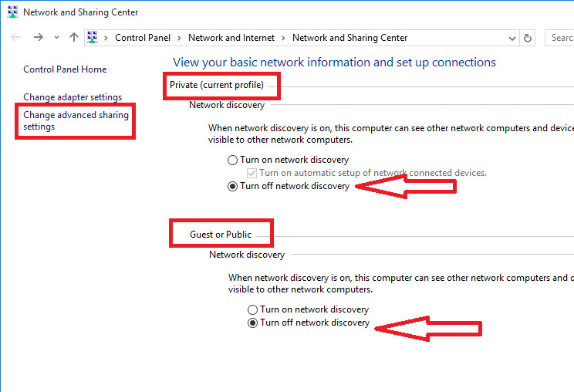This screenshot has height=392, width=574.
Task: Select Turn on network discovery under Guest or Public
Action: click(309, 309)
